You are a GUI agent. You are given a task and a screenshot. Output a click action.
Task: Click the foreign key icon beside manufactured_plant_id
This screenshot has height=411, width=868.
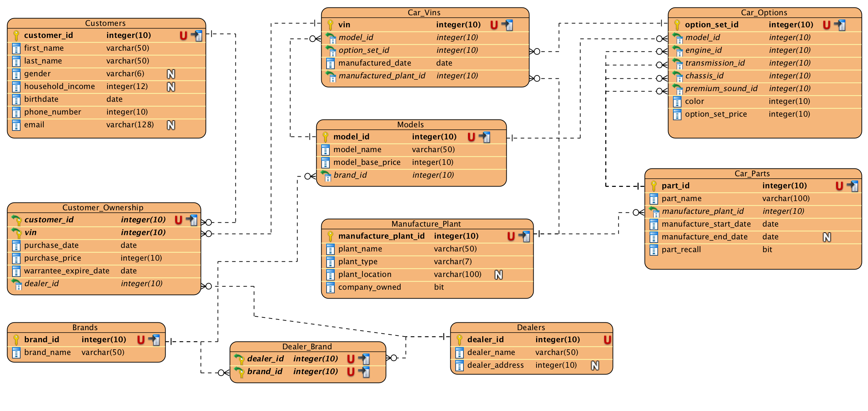coord(331,76)
